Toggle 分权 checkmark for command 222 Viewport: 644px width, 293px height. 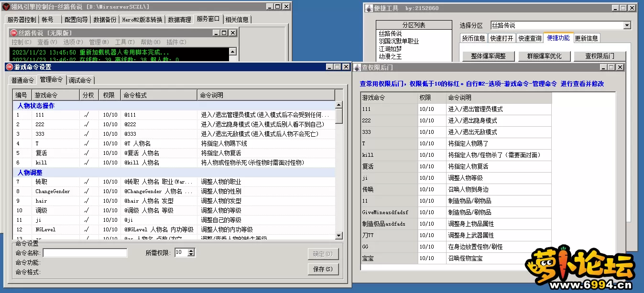pos(86,124)
